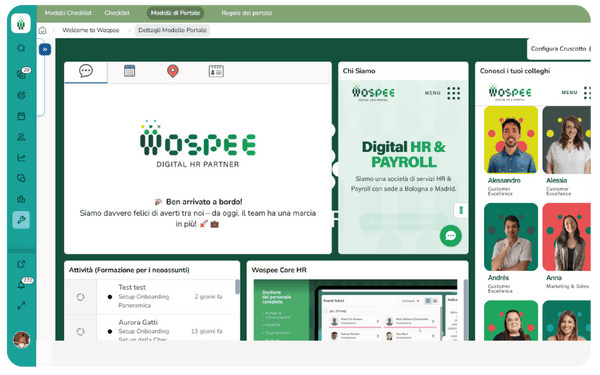Image resolution: width=600 pixels, height=375 pixels.
Task: Click Dettagli Modello Portale breadcrumb
Action: coord(172,30)
